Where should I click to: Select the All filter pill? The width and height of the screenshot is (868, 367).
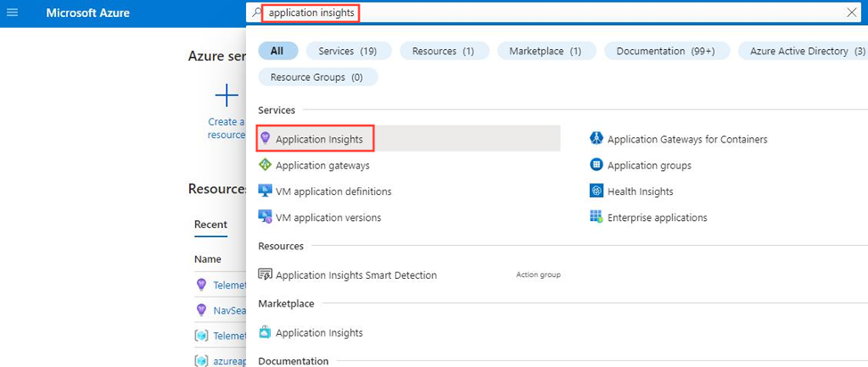[277, 51]
